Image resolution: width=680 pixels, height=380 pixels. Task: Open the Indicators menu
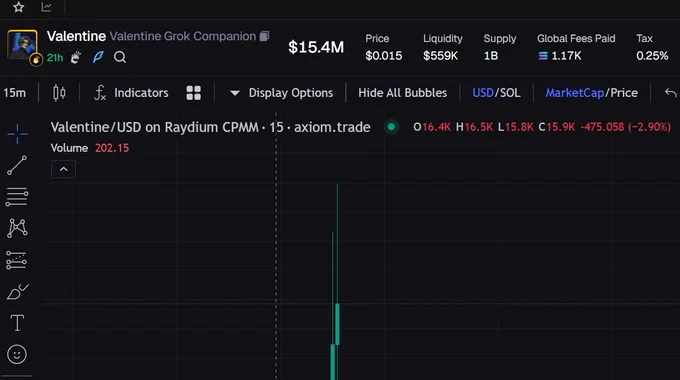[x=131, y=93]
